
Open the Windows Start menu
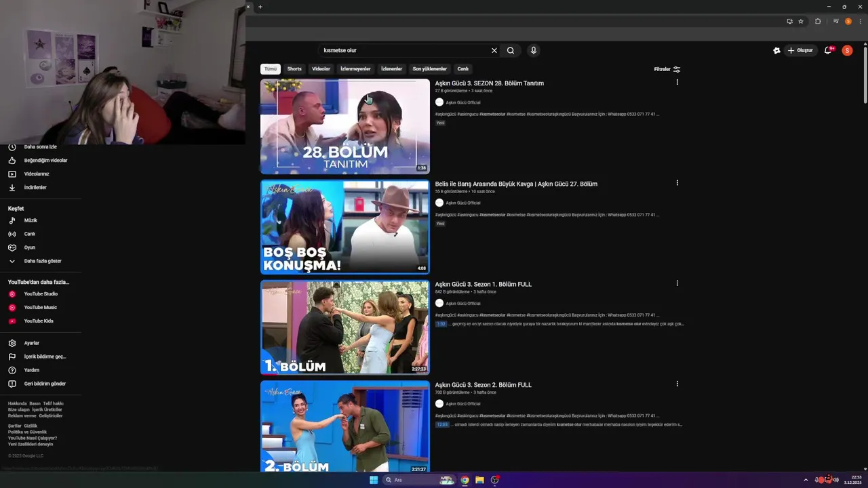[373, 480]
